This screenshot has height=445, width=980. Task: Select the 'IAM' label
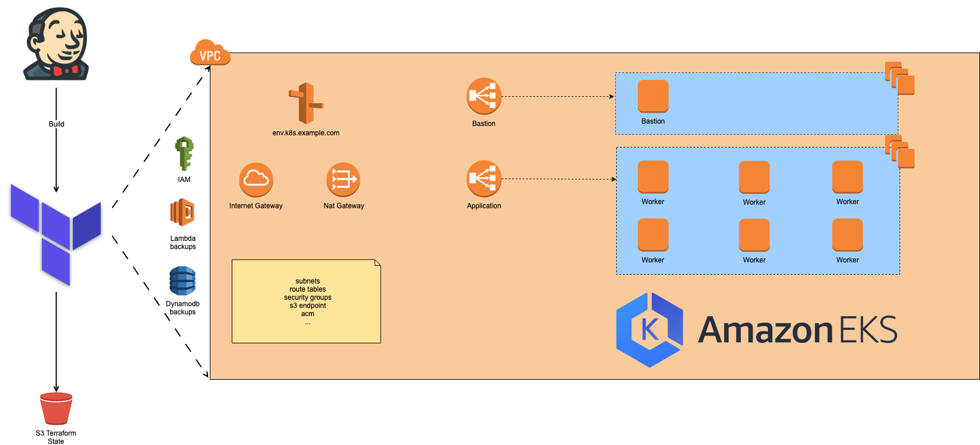coord(184,180)
